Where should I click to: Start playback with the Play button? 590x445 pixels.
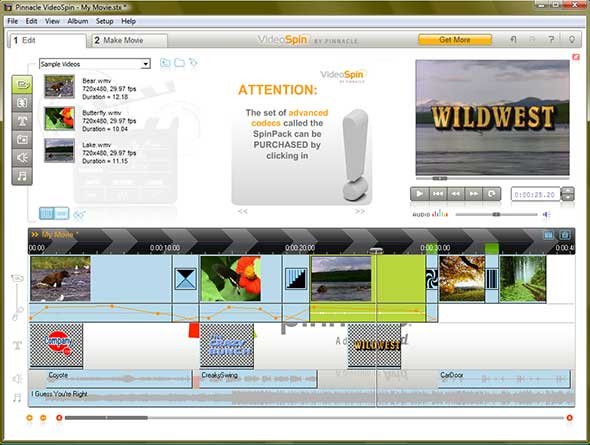coord(419,194)
